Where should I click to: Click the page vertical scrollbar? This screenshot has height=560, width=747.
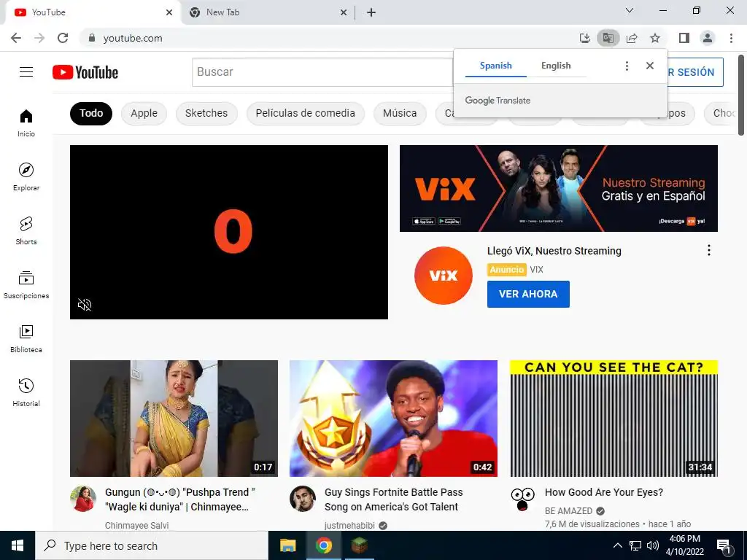(x=741, y=96)
